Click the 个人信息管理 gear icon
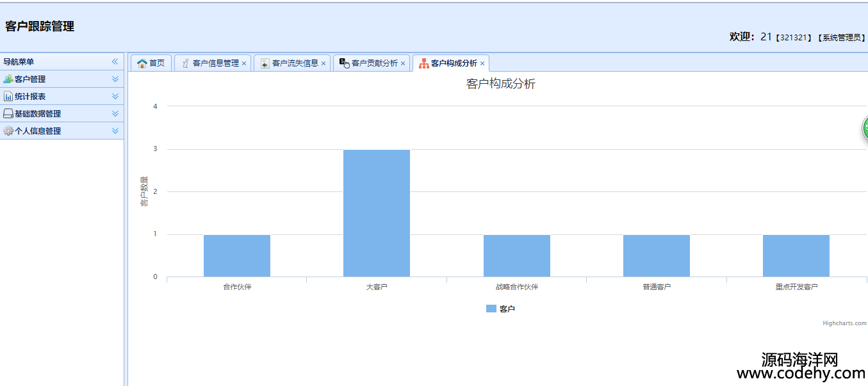Screen dimensions: 868x386 coord(8,131)
